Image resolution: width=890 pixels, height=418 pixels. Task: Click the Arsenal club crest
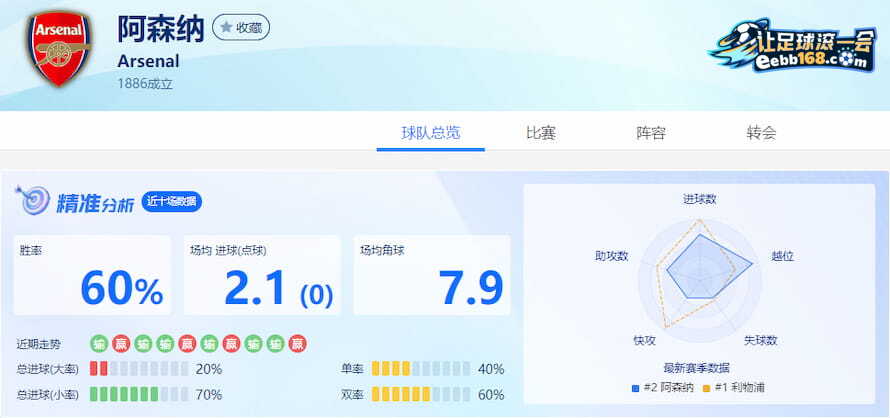tap(59, 48)
